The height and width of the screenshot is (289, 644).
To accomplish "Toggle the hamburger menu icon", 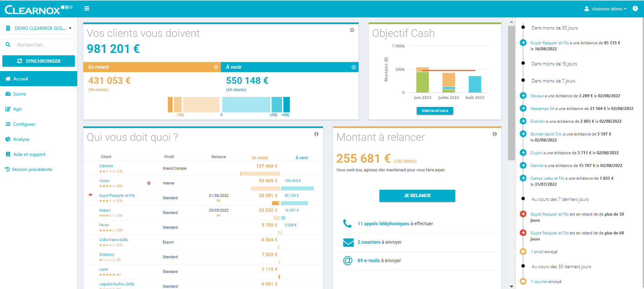I will click(87, 8).
